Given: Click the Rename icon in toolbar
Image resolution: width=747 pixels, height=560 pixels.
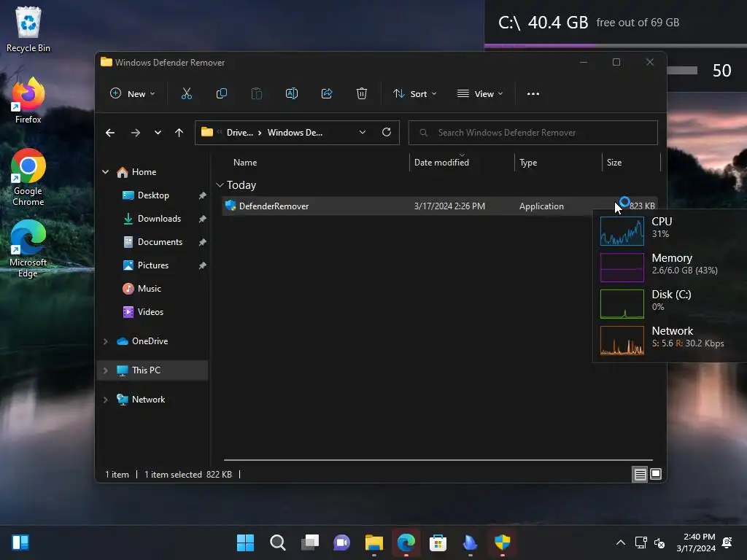Looking at the screenshot, I should click(x=292, y=94).
